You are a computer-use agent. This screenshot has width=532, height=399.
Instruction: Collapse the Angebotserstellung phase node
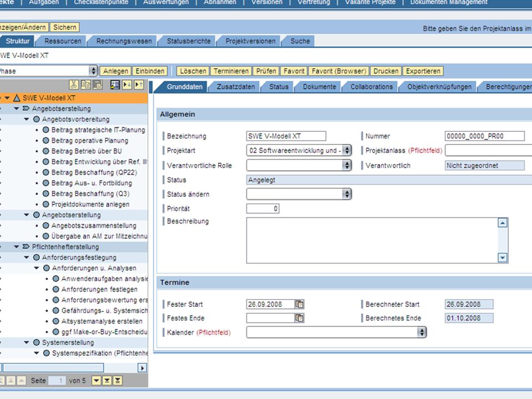pos(16,109)
